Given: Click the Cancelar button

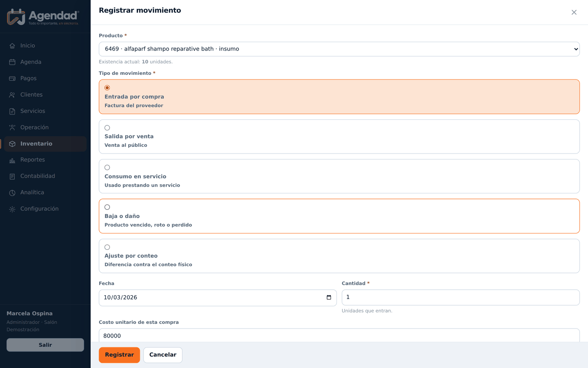Looking at the screenshot, I should (x=163, y=355).
